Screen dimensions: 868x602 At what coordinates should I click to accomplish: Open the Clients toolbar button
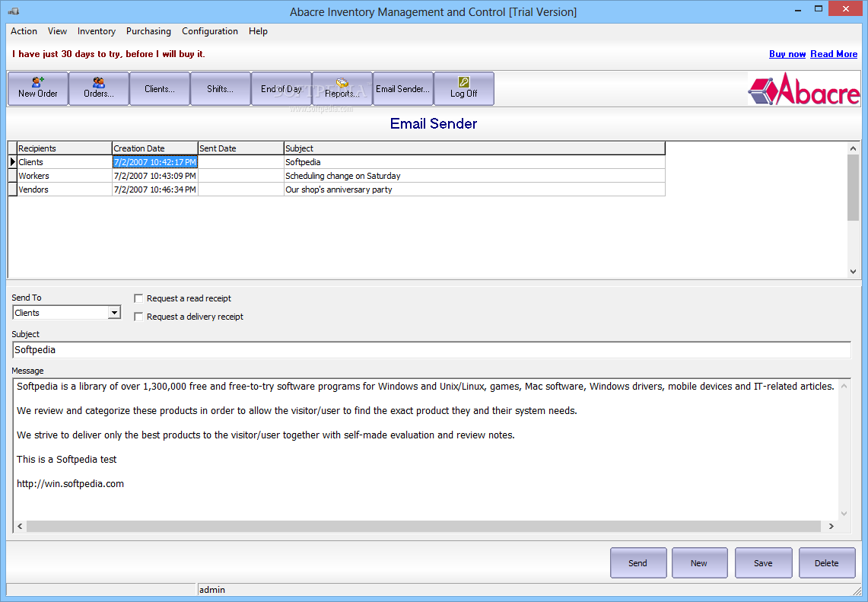pos(160,88)
